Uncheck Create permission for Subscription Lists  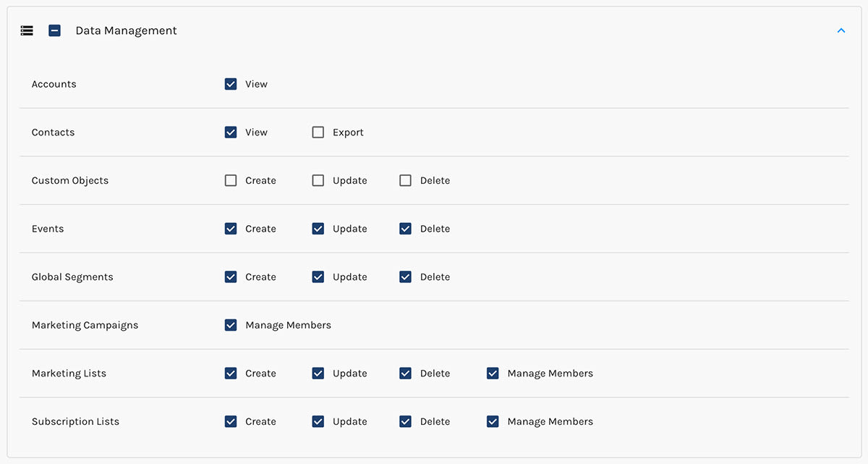pos(231,421)
